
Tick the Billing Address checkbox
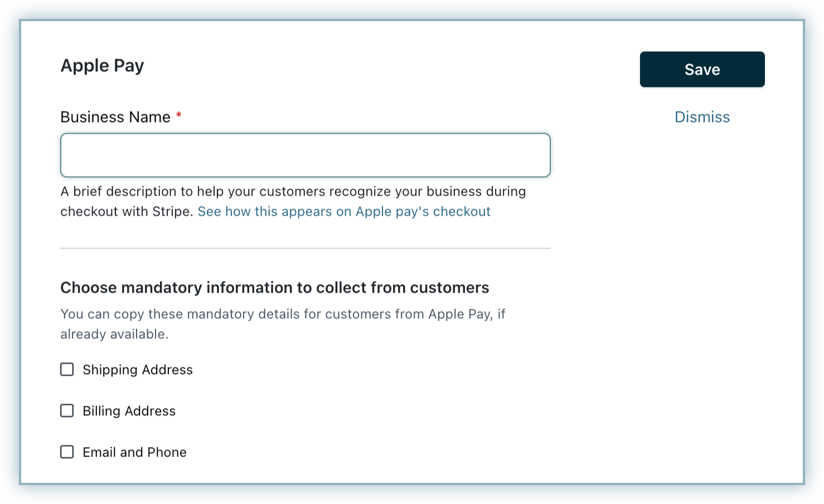click(x=67, y=411)
